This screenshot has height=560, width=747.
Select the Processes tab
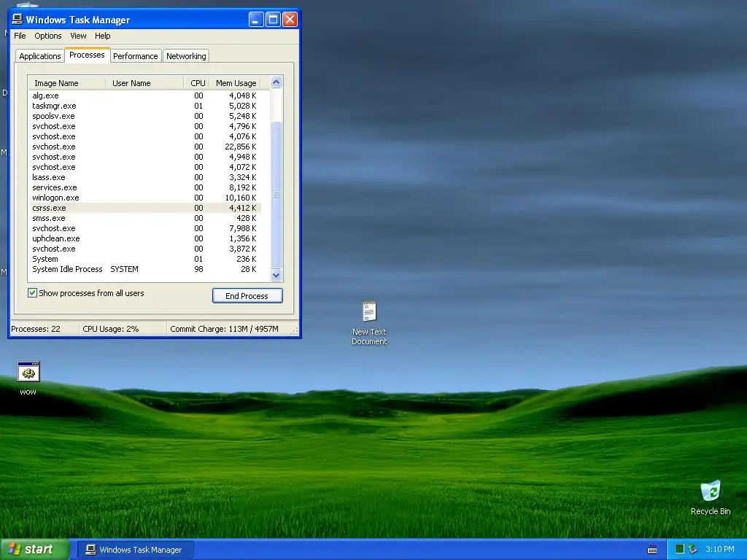88,55
